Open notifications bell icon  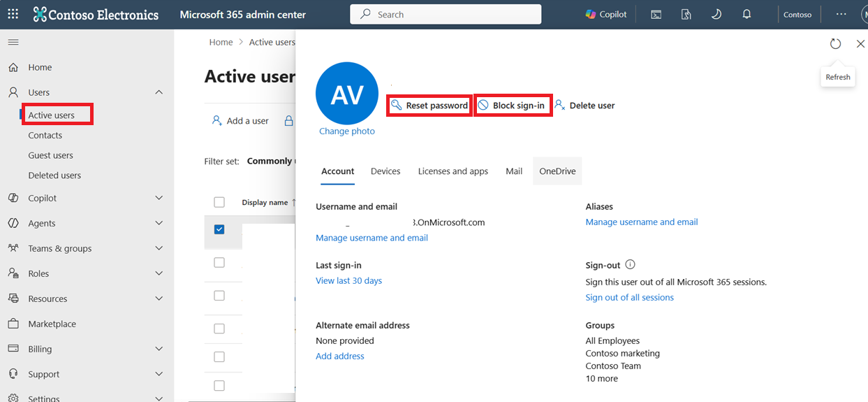(746, 14)
